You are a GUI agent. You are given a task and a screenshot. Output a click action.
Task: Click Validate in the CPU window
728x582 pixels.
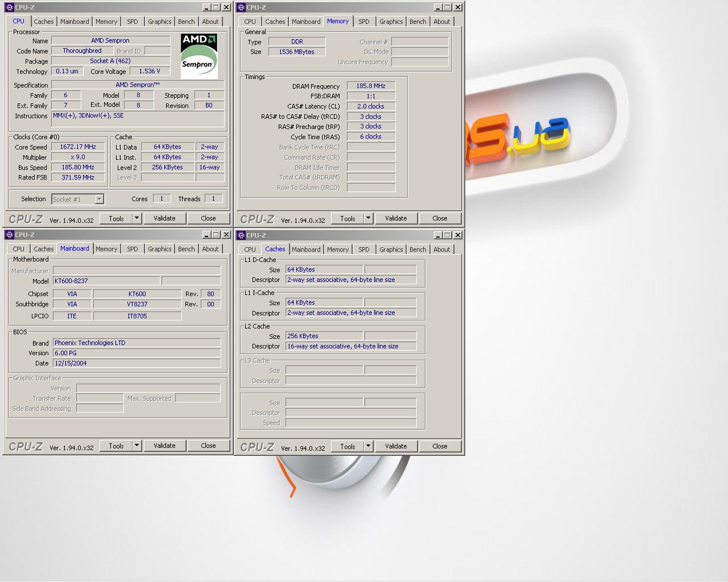tap(164, 218)
